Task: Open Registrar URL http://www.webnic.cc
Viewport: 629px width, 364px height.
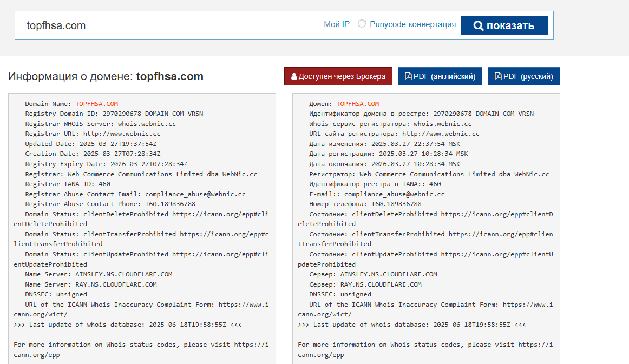Action: (x=122, y=134)
